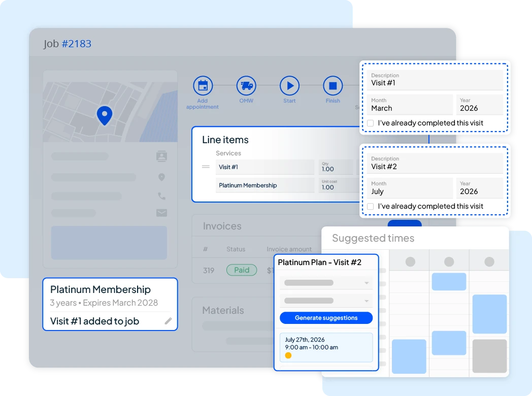Check already completed box for Visit #1
Image resolution: width=532 pixels, height=396 pixels.
371,123
